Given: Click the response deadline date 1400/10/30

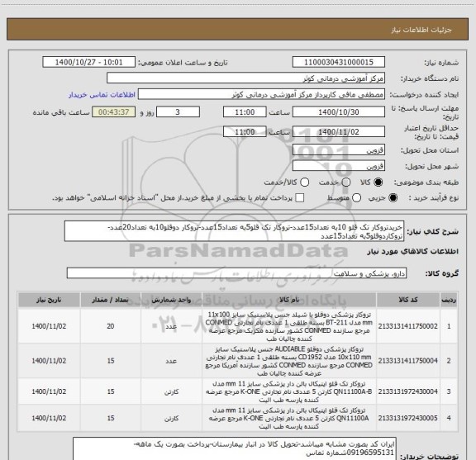Looking at the screenshot, I should pos(339,112).
